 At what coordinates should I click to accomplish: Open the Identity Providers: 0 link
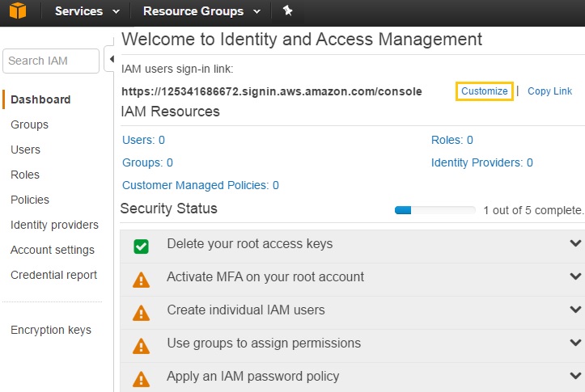(481, 162)
